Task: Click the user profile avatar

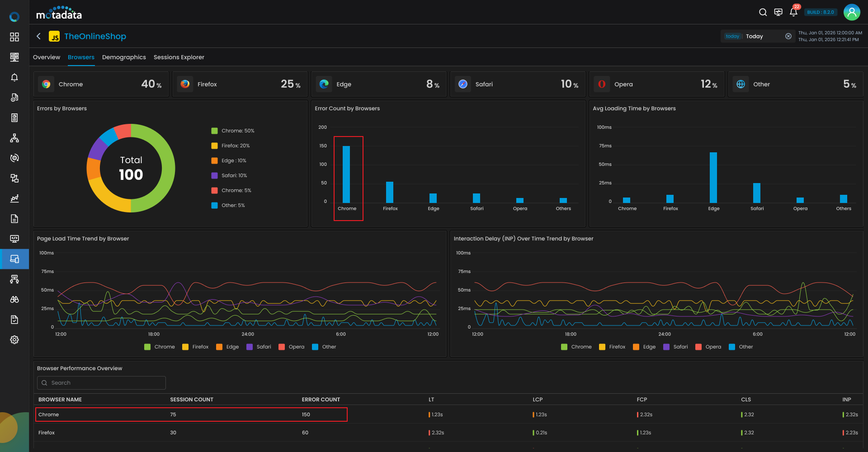Action: [x=852, y=12]
